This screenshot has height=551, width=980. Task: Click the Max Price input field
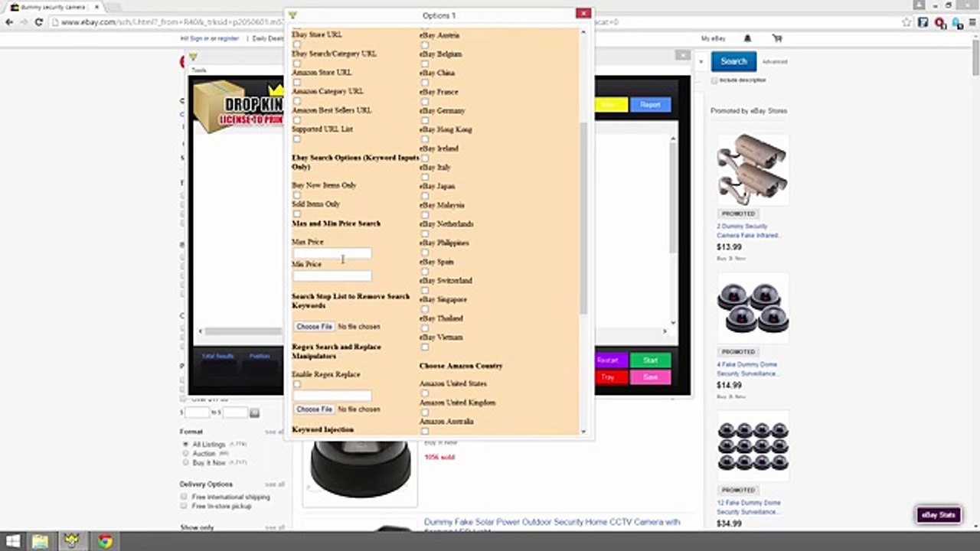[332, 253]
